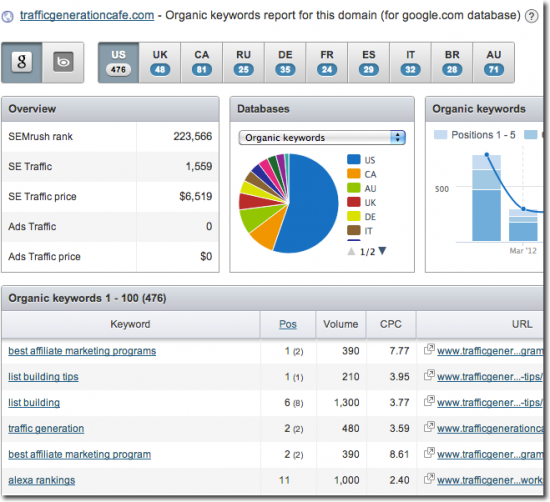Select the Google search engine icon

(22, 62)
